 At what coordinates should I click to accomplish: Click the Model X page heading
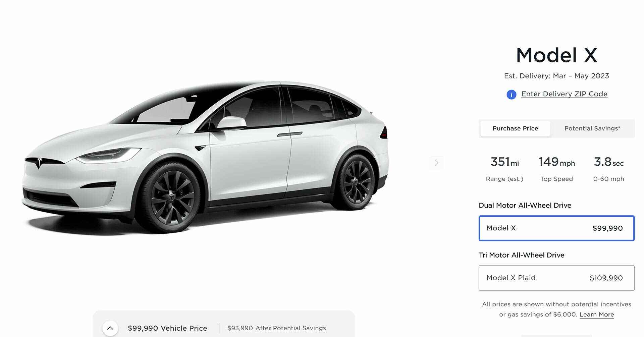(x=556, y=55)
